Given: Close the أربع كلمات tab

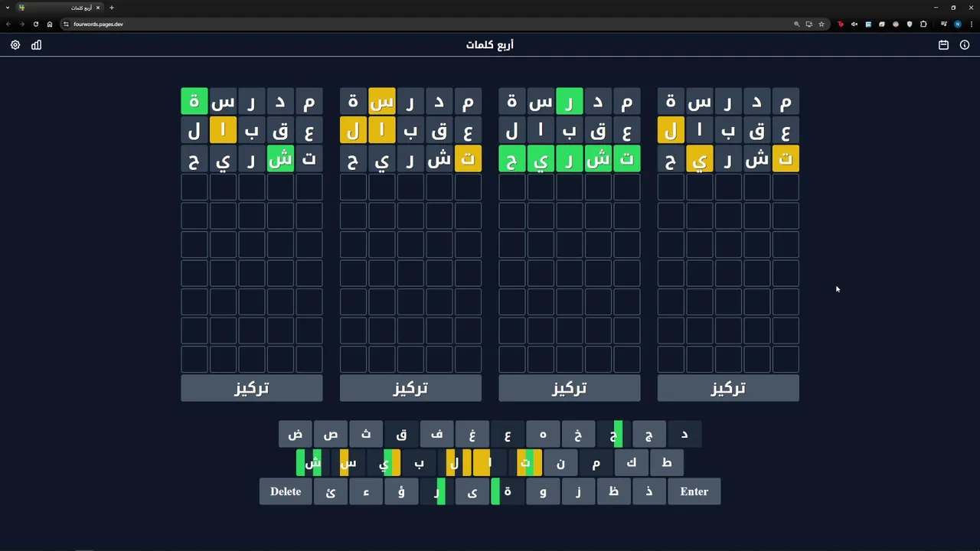Looking at the screenshot, I should coord(98,8).
